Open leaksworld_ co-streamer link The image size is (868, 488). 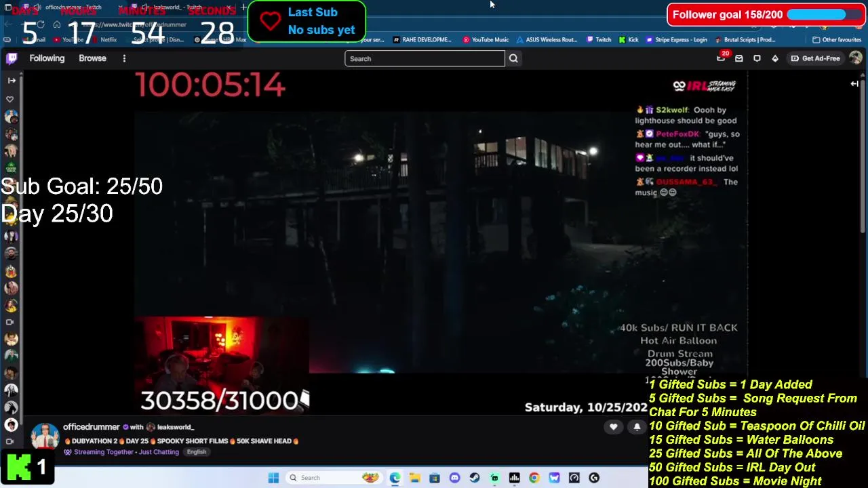coord(175,427)
